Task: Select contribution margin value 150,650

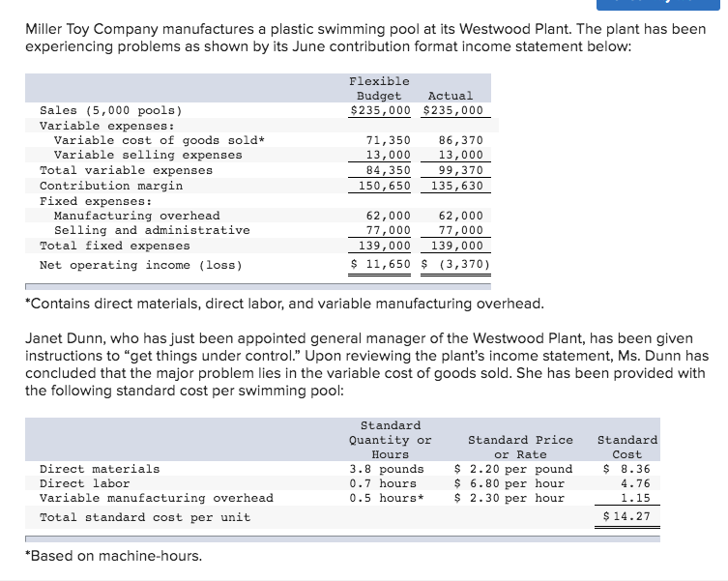Action: click(x=385, y=186)
